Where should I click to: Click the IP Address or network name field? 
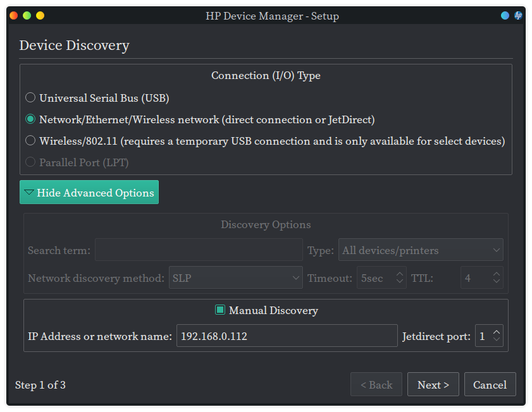(287, 336)
